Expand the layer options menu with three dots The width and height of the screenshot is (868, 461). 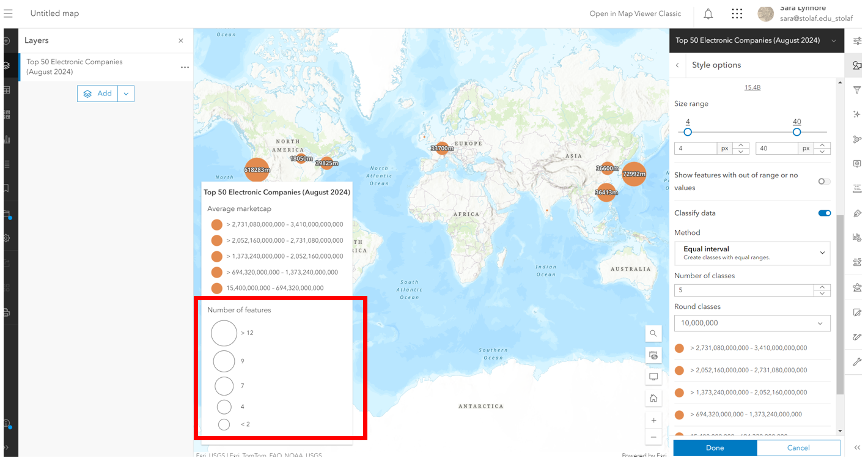point(185,67)
